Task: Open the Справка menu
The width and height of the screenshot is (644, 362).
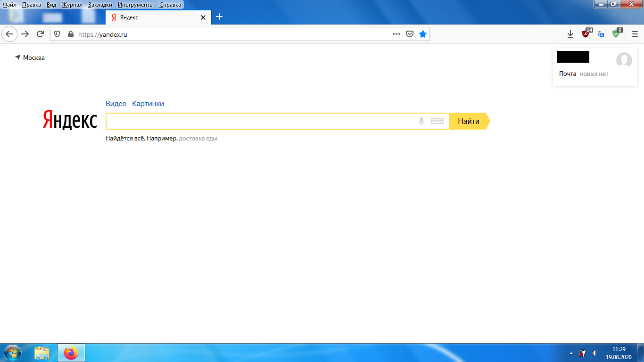Action: (170, 4)
